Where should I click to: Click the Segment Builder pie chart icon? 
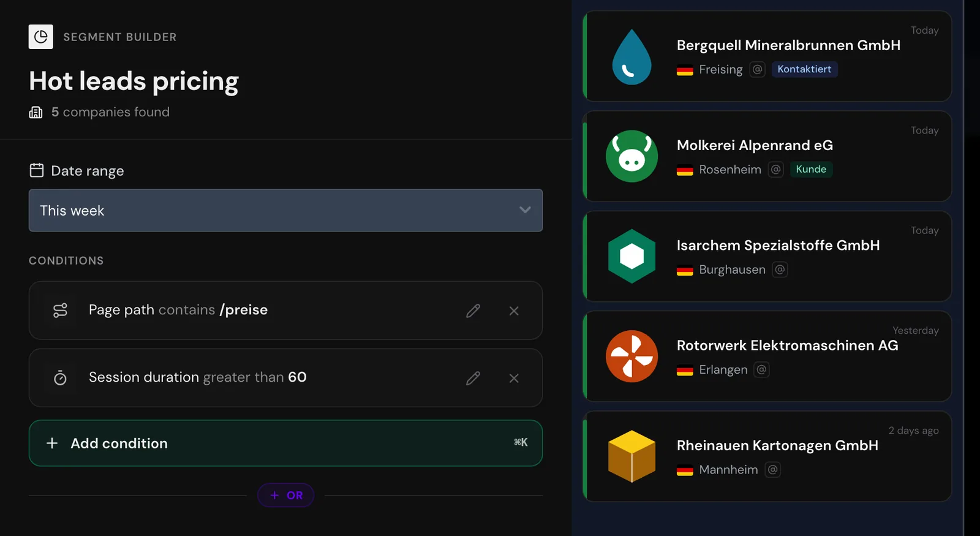(41, 37)
